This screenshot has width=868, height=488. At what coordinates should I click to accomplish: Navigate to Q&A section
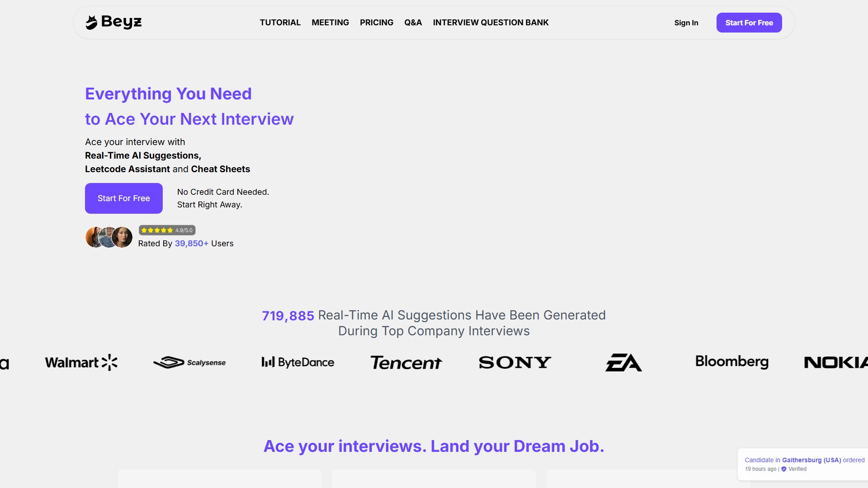click(x=413, y=23)
